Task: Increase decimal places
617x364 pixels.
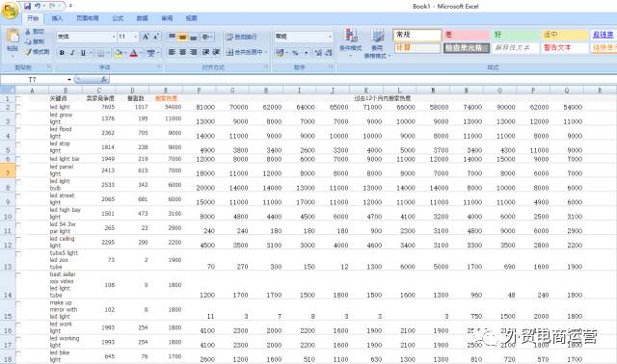Action: point(318,53)
